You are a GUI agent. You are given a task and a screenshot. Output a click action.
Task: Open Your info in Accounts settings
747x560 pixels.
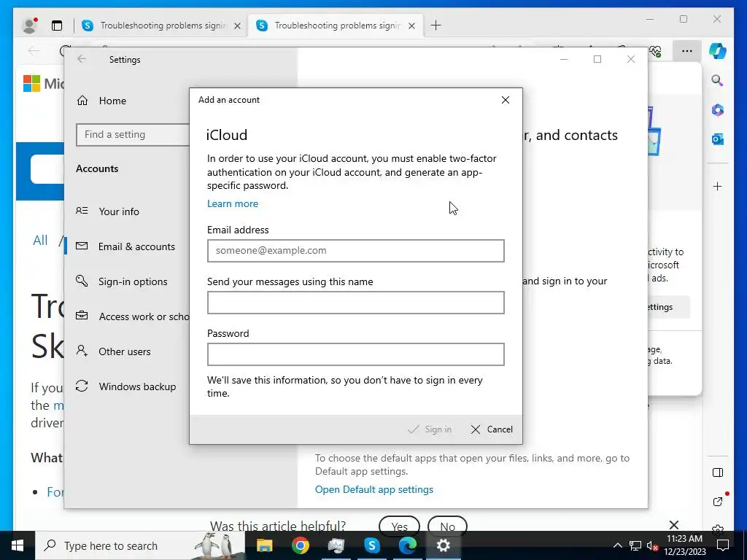(x=108, y=211)
